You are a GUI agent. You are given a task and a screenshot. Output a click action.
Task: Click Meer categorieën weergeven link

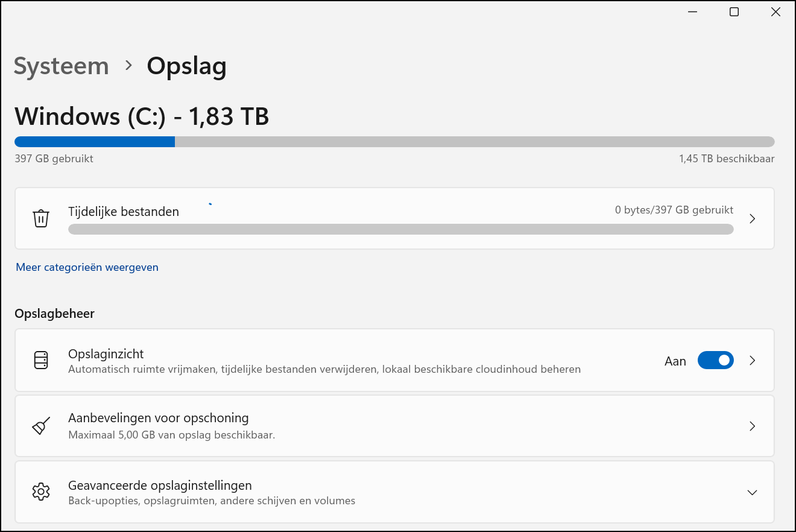(87, 267)
